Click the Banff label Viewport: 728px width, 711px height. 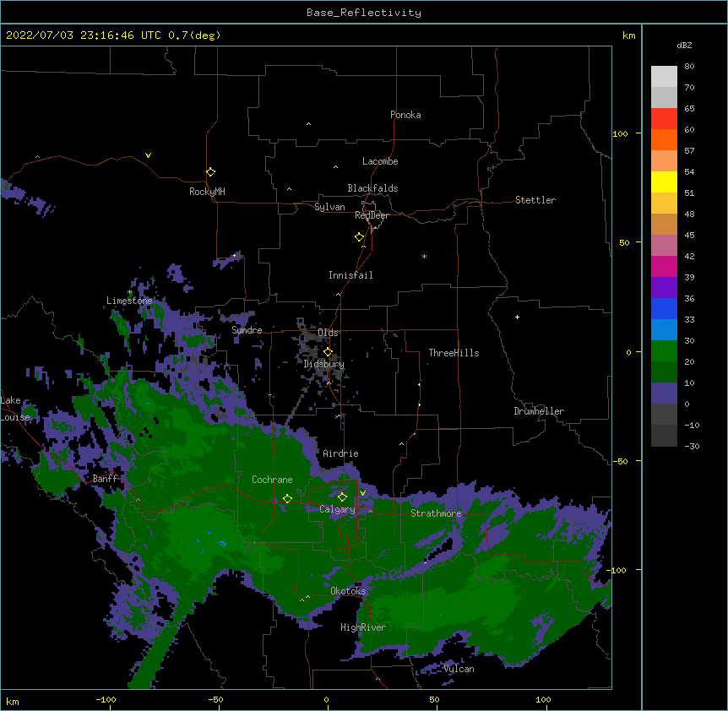tap(105, 479)
